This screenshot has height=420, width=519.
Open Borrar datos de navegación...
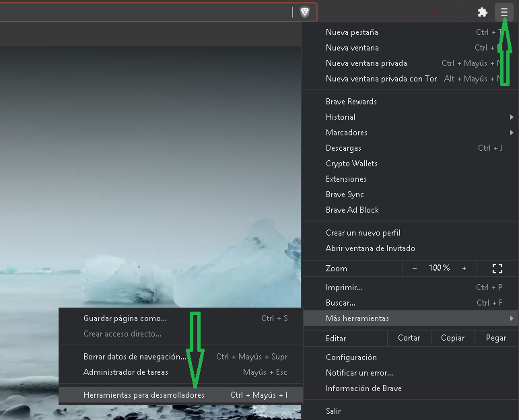(x=180, y=357)
